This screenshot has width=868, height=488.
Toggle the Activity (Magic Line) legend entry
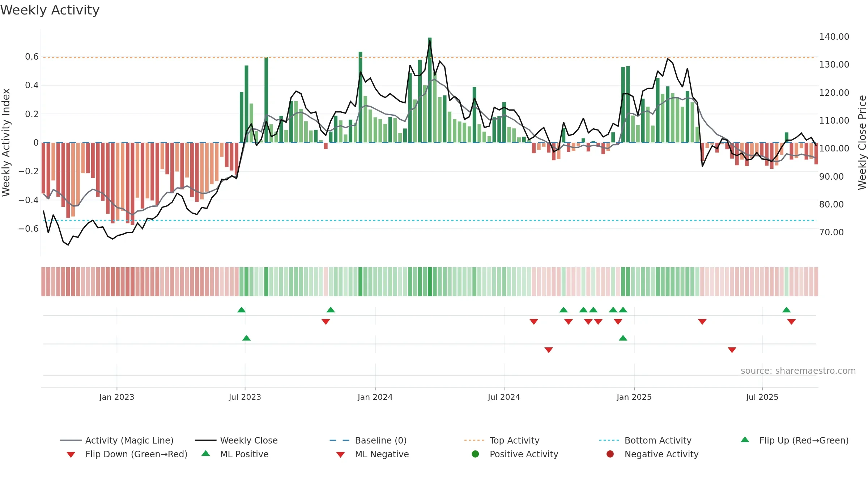(117, 440)
